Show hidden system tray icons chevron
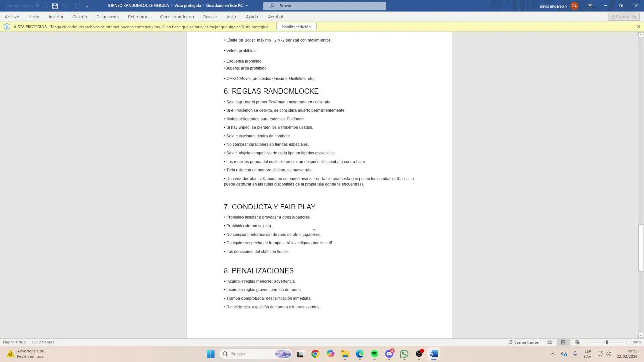Screen dimensions: 644x362 coord(553,354)
